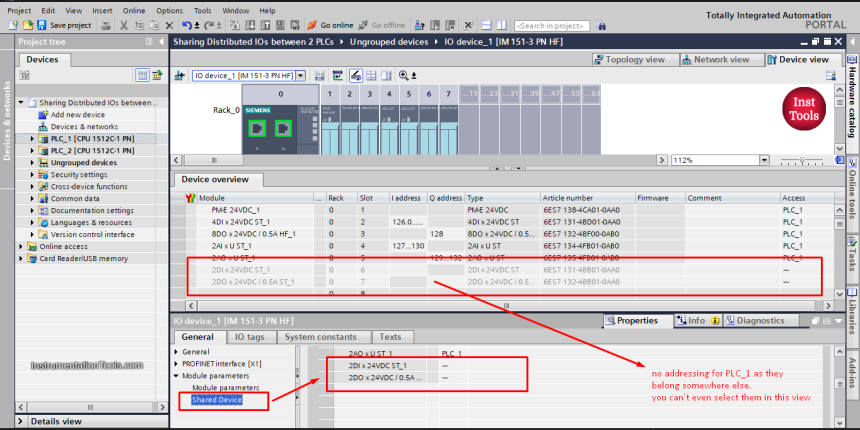Open accessible devices icon in toolbar
This screenshot has height=430, width=860.
(420, 25)
